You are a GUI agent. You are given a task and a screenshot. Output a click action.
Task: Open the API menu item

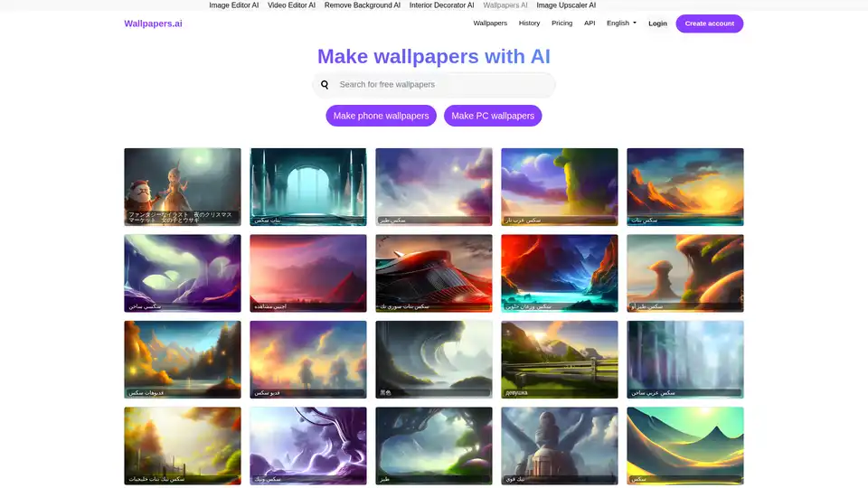point(590,23)
